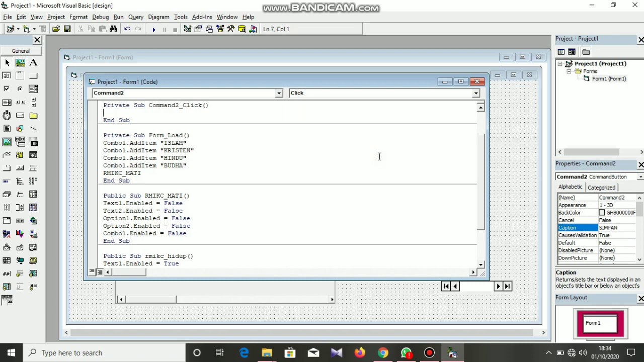Select the Timer tool in the toolbox
This screenshot has height=362, width=644.
pyautogui.click(x=7, y=115)
